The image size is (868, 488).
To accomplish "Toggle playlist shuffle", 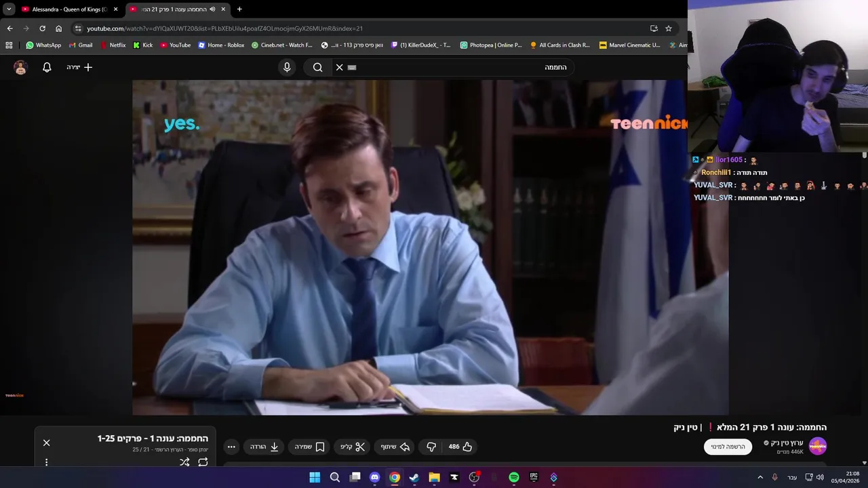I will point(184,462).
